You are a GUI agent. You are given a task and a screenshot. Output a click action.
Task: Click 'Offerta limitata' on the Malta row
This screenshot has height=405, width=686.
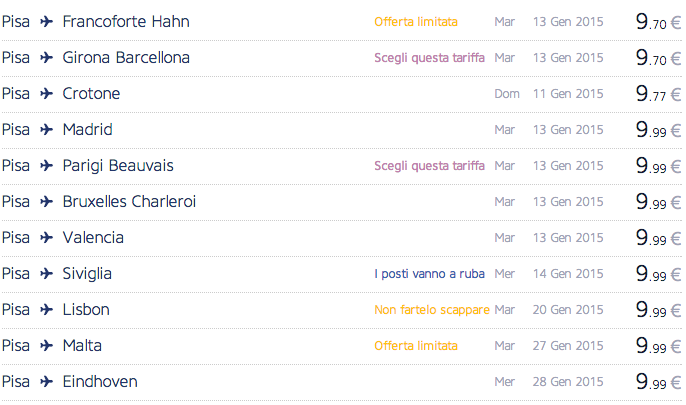coord(416,346)
